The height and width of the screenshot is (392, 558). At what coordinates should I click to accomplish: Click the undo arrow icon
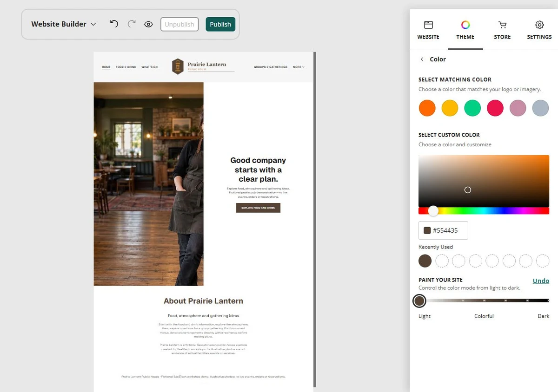tap(114, 24)
